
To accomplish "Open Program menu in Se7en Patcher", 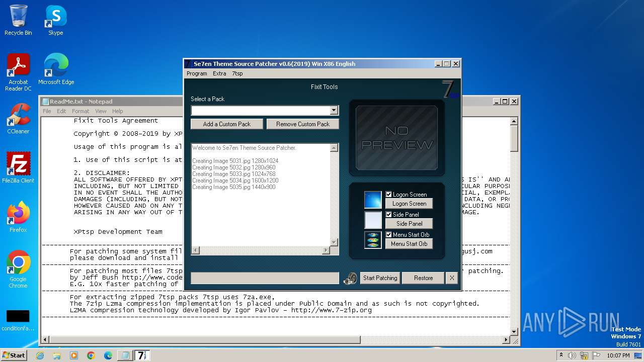I will [x=197, y=73].
